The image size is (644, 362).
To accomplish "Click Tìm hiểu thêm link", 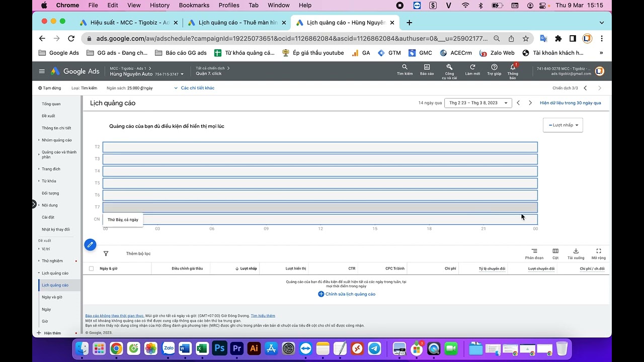I will (x=263, y=316).
